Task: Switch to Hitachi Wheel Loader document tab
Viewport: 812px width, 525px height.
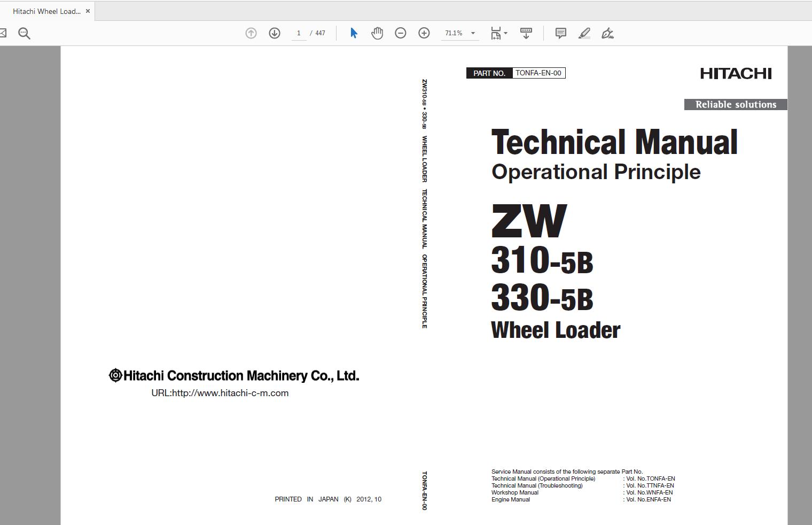Action: click(46, 11)
